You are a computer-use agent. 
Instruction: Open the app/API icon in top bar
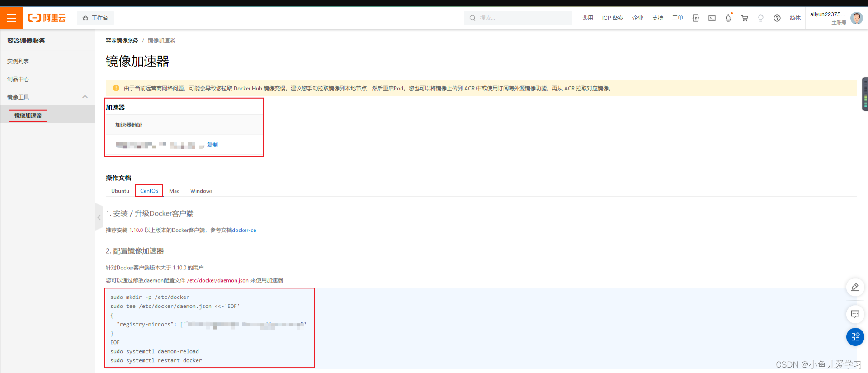pos(696,18)
